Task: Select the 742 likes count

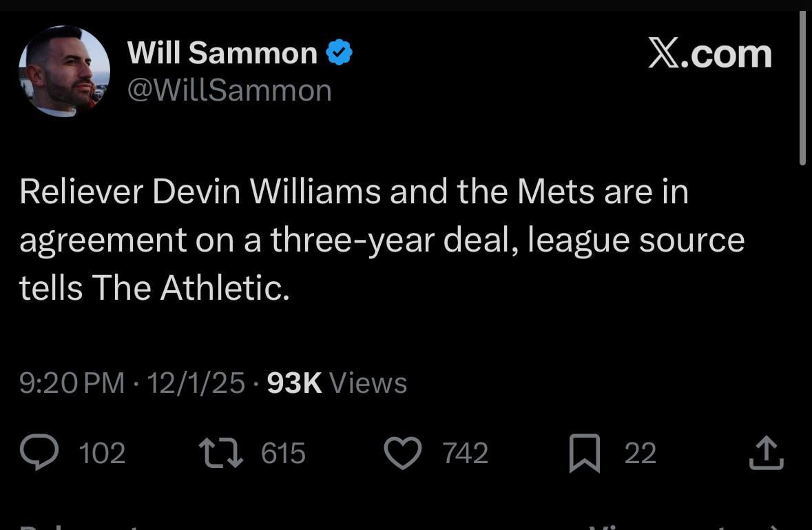Action: click(x=466, y=453)
